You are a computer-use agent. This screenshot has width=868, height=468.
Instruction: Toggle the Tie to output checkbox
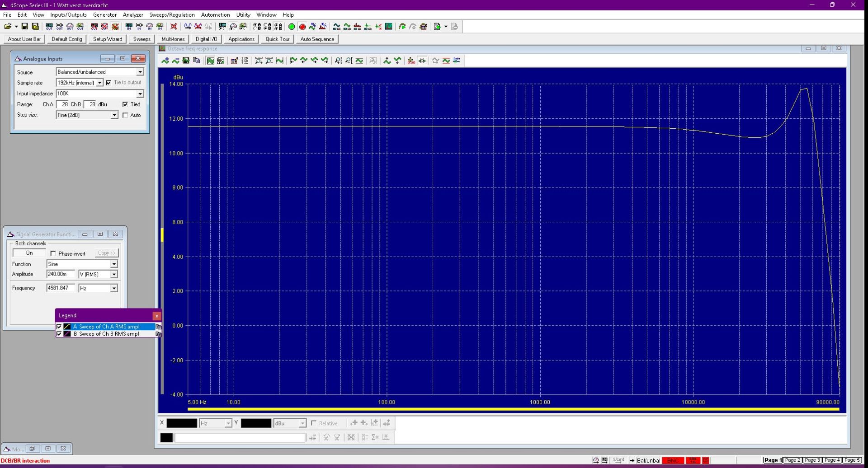108,83
